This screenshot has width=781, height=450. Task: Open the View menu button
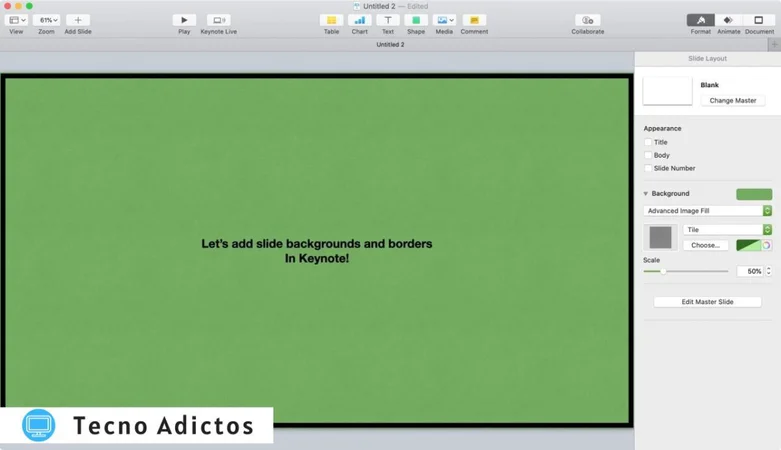(x=16, y=20)
